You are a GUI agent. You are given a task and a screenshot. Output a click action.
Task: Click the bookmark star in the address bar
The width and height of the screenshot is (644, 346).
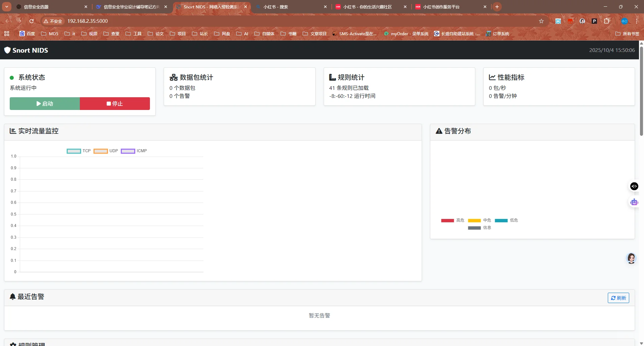pos(541,21)
